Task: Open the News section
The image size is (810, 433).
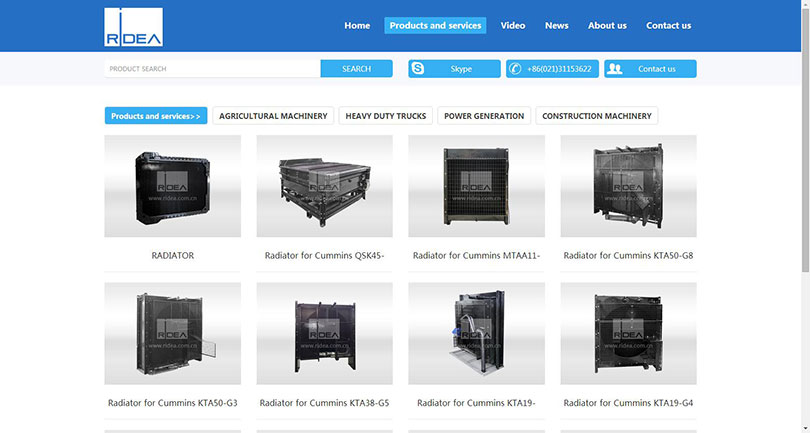Action: coord(556,25)
